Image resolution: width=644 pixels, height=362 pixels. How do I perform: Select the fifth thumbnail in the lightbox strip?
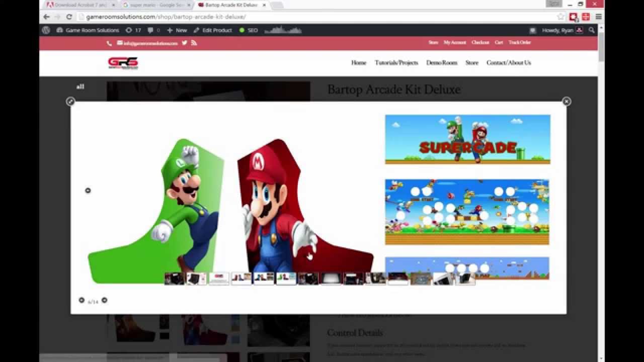[264, 279]
